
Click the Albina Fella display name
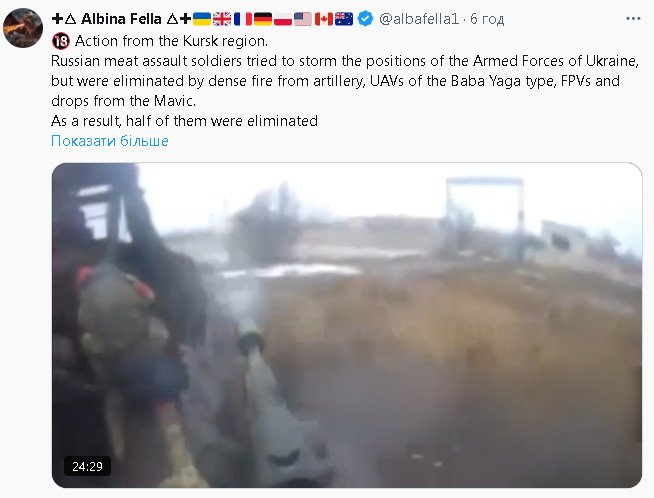(x=121, y=19)
